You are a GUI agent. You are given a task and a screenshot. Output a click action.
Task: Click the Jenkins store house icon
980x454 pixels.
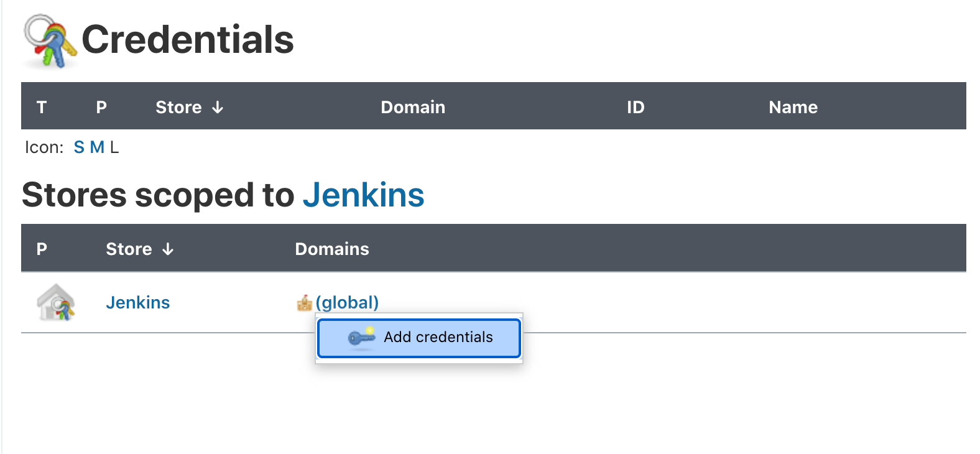pyautogui.click(x=56, y=302)
